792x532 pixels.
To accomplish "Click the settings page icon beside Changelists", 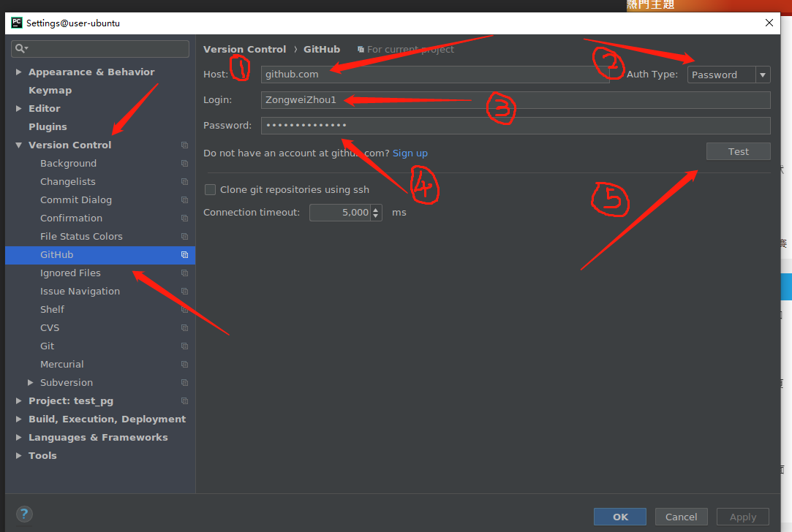I will point(184,181).
